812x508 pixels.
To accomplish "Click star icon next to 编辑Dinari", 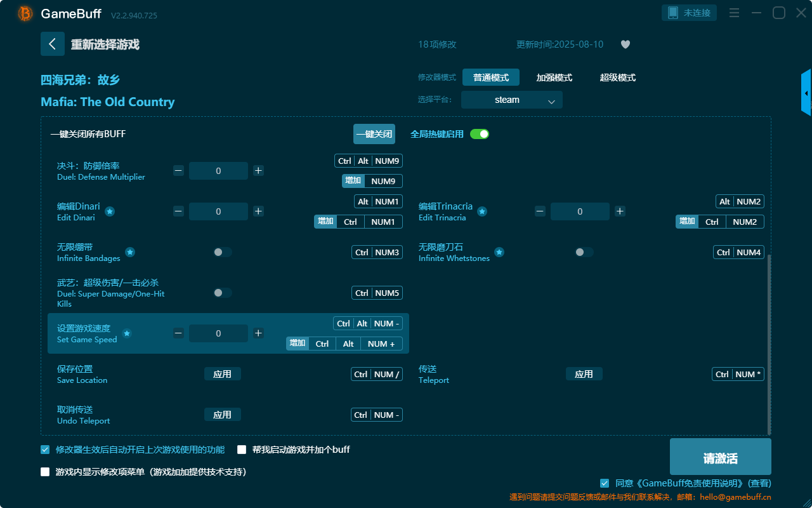I will (110, 211).
